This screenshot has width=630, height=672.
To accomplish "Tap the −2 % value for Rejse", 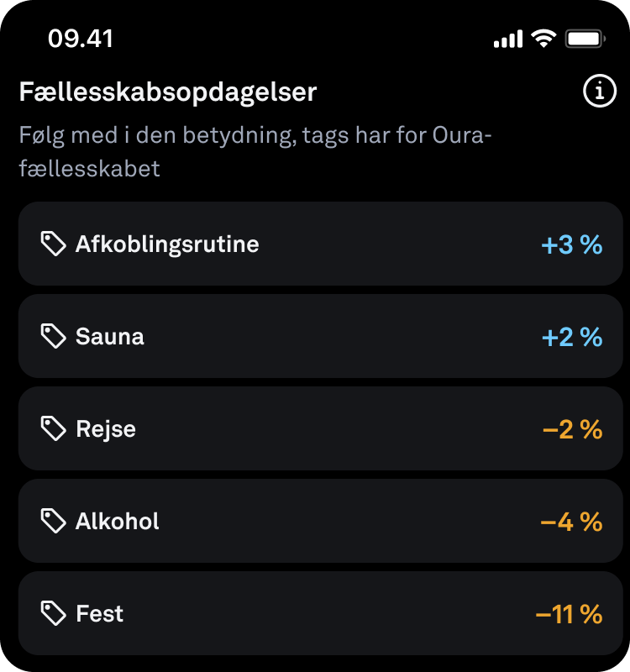I will (573, 429).
